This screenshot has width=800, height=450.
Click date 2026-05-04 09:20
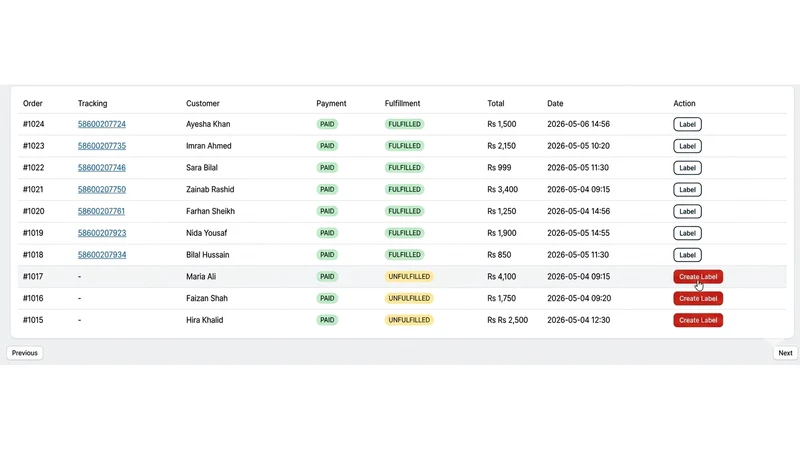click(x=579, y=298)
